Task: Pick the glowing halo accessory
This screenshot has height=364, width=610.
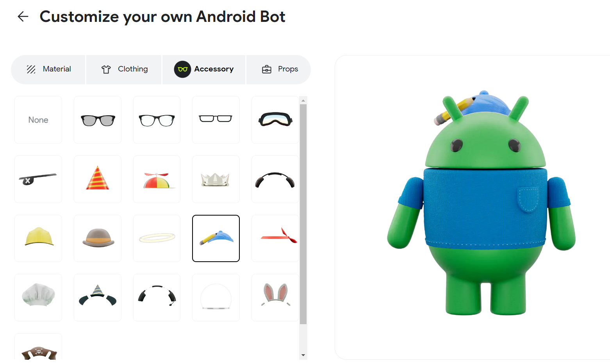Action: 157,238
